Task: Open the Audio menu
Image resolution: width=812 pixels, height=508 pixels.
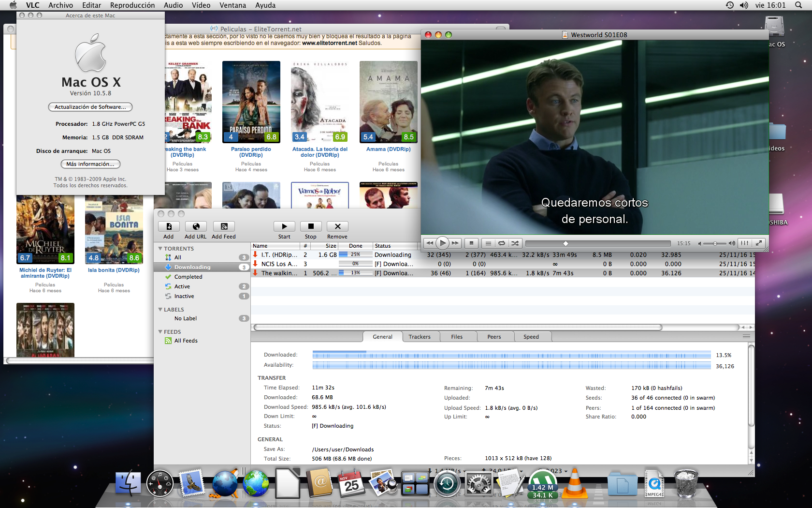Action: (173, 5)
